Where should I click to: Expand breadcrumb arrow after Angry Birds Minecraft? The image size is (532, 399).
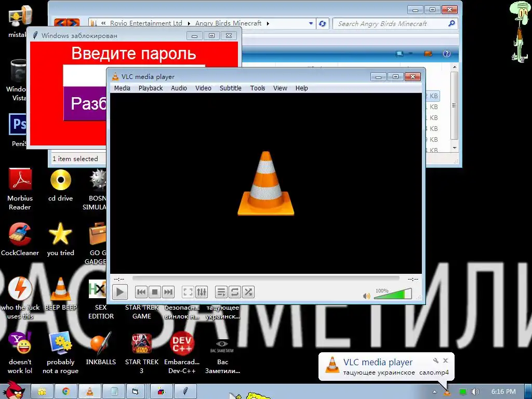point(268,23)
